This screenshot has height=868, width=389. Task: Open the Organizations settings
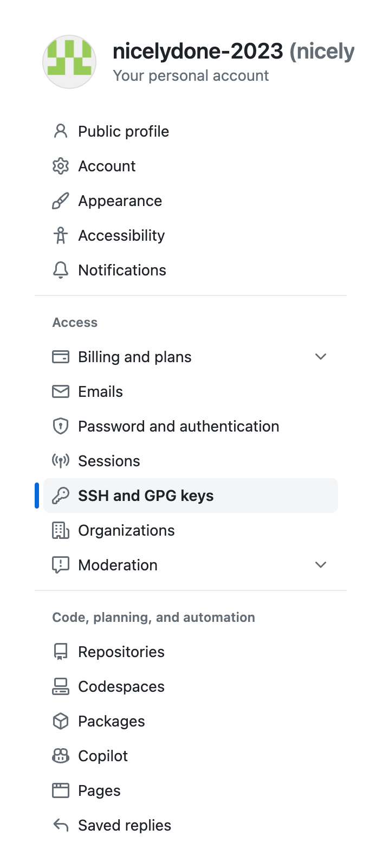[x=126, y=530]
